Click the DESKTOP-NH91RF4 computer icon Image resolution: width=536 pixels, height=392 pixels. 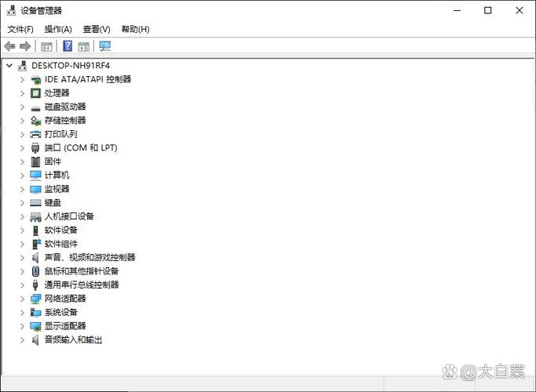(x=23, y=66)
